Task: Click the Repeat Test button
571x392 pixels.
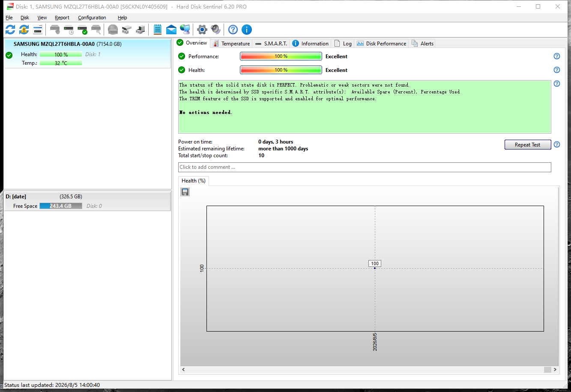Action: coord(528,145)
